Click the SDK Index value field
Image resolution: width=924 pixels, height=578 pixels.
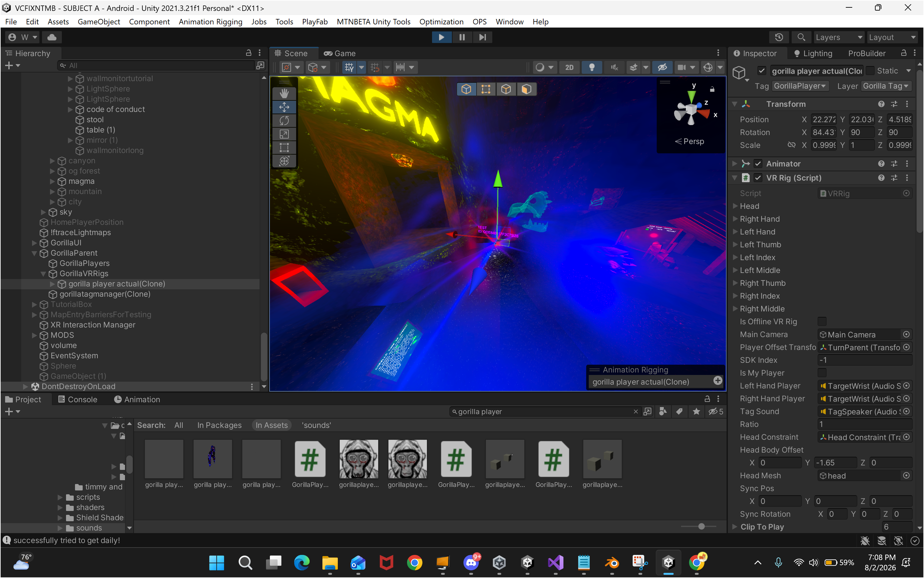[x=865, y=360]
